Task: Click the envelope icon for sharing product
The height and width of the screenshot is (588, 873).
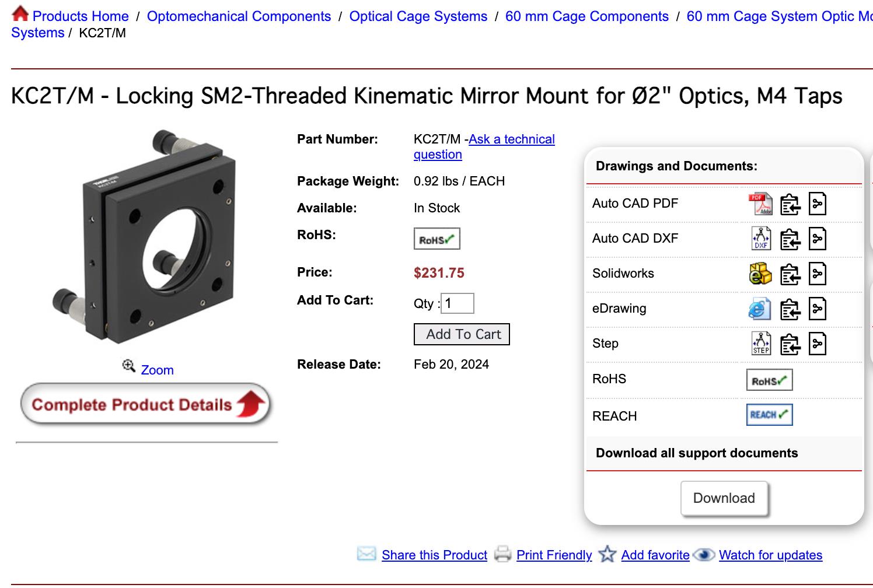Action: pos(366,554)
